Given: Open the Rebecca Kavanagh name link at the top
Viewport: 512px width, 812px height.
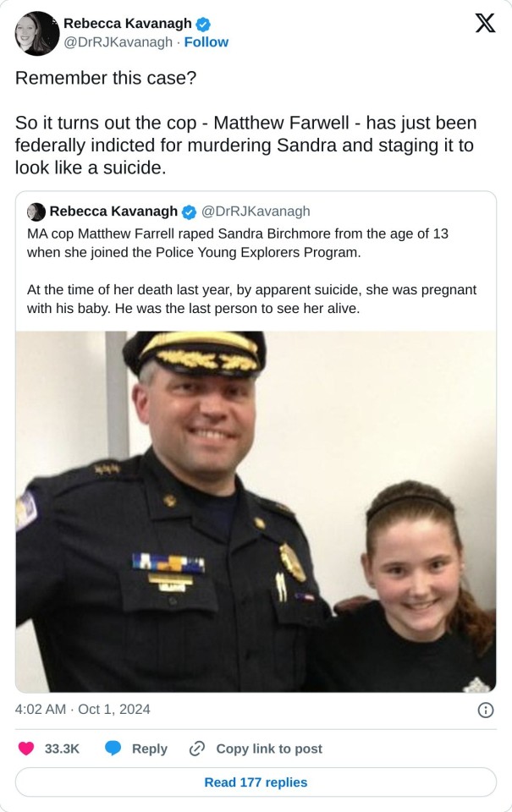Looking at the screenshot, I should (x=128, y=24).
